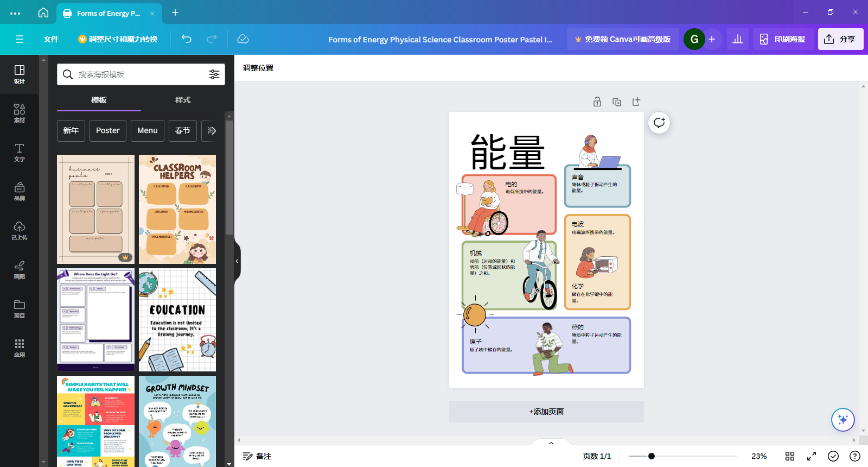This screenshot has height=467, width=868.
Task: Enter fullscreen presentation mode
Action: [812, 456]
